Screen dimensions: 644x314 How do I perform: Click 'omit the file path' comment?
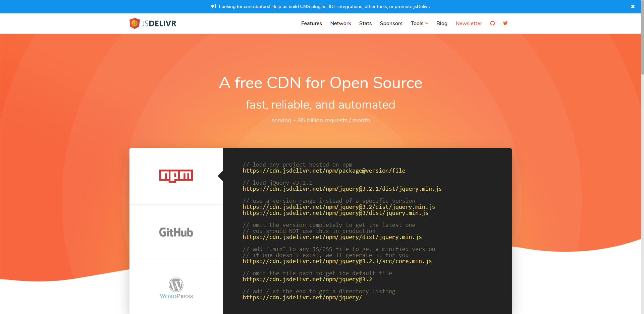pos(317,273)
